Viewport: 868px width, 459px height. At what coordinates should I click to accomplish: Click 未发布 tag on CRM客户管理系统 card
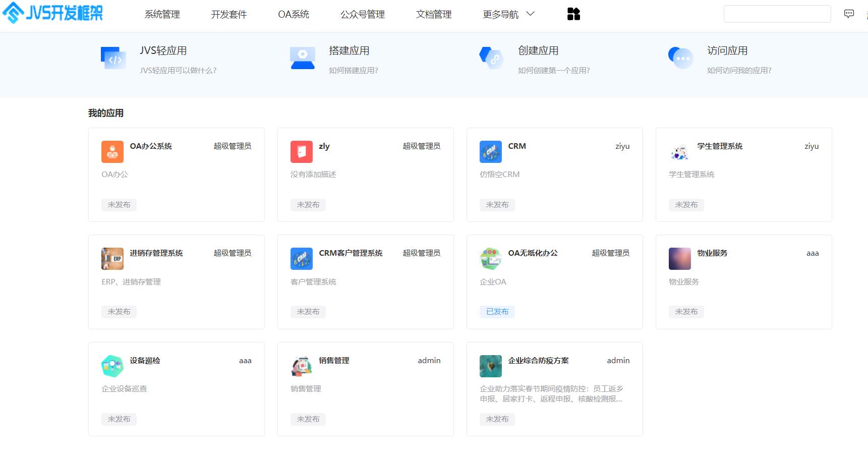pos(308,312)
